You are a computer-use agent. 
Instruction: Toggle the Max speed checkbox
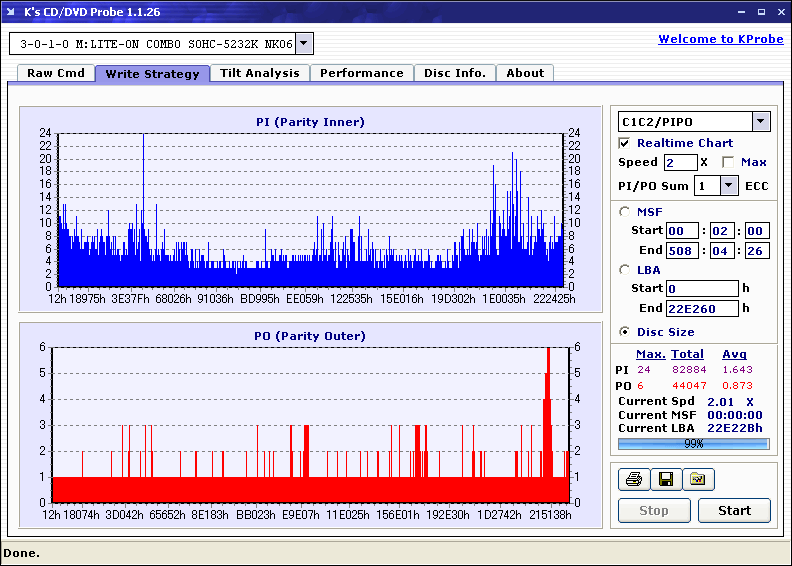click(x=728, y=162)
